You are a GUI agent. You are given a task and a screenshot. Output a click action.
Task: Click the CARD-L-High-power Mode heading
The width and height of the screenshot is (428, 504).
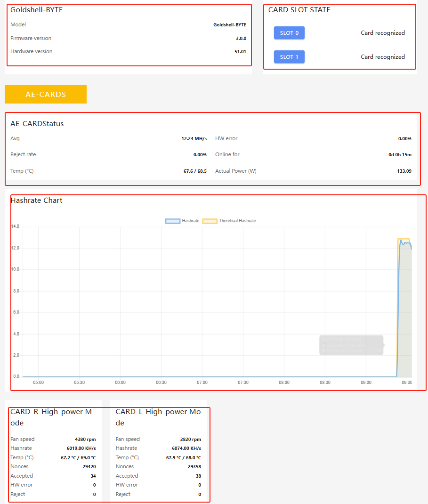click(158, 417)
